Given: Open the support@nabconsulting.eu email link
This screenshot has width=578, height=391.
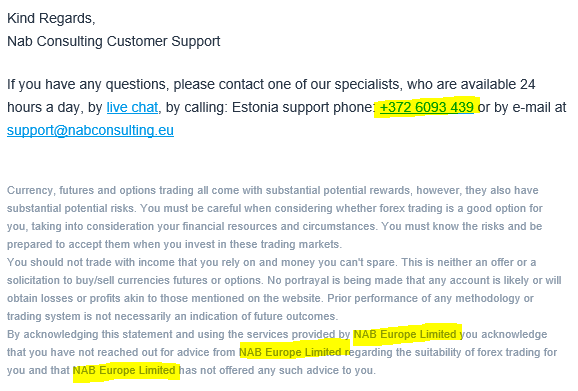Looking at the screenshot, I should (90, 130).
